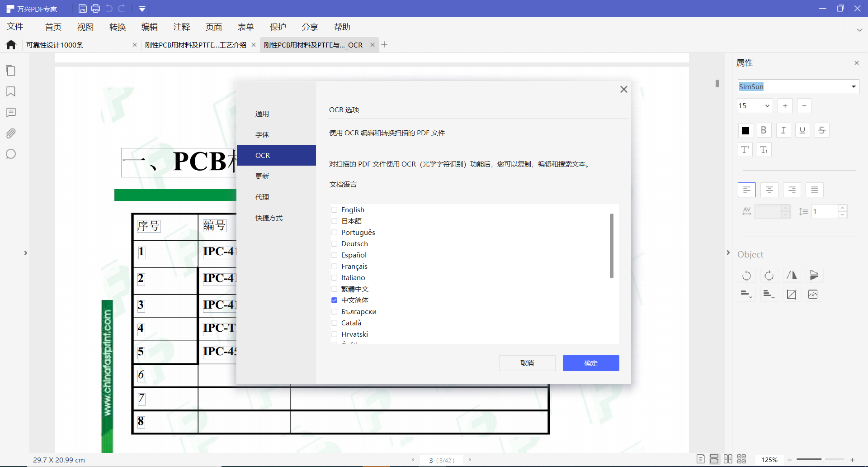The image size is (868, 467).
Task: Click the Print icon in title bar
Action: coord(95,9)
